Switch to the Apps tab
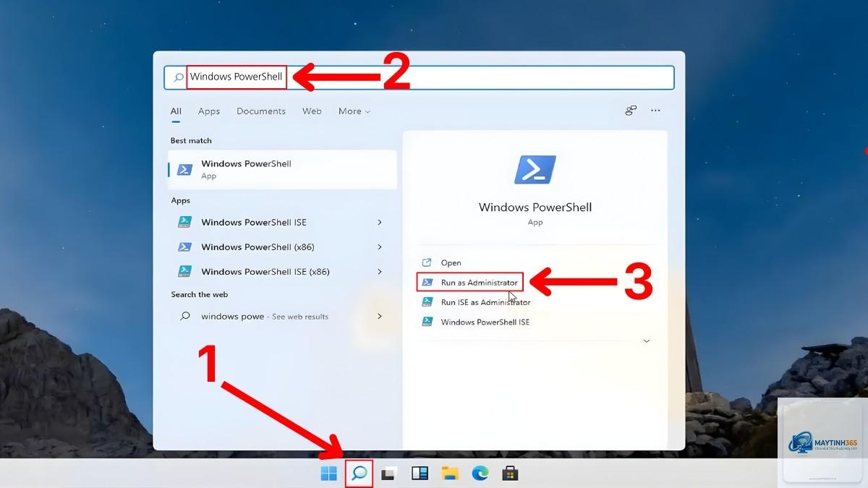868x488 pixels. 209,111
